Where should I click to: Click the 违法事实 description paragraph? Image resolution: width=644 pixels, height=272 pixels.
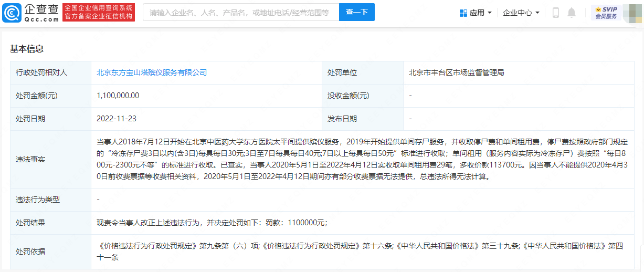[x=362, y=159]
